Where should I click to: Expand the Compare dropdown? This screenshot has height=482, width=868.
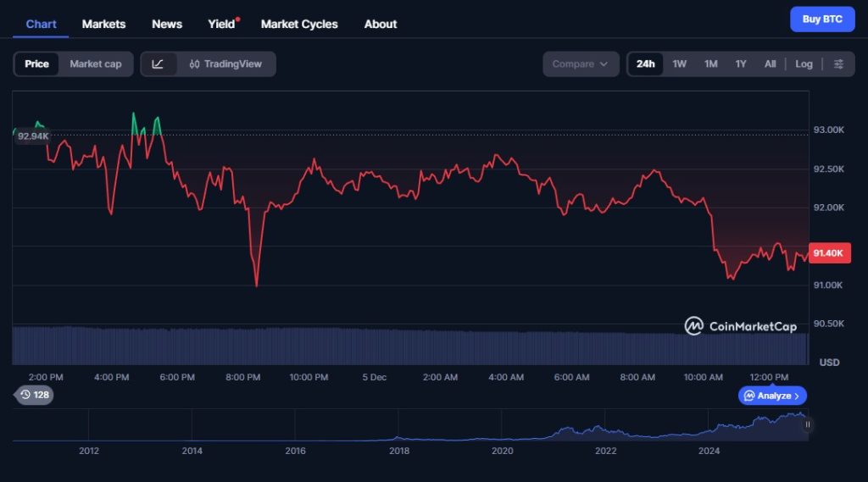[x=580, y=64]
